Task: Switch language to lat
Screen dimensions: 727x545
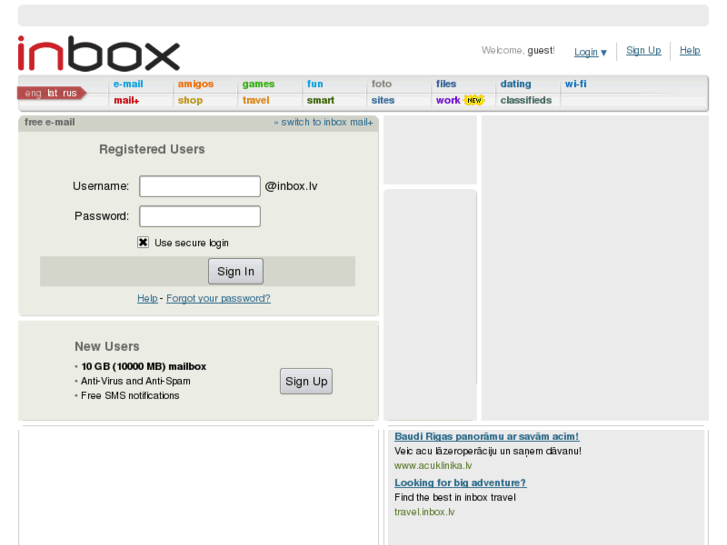Action: click(x=52, y=93)
